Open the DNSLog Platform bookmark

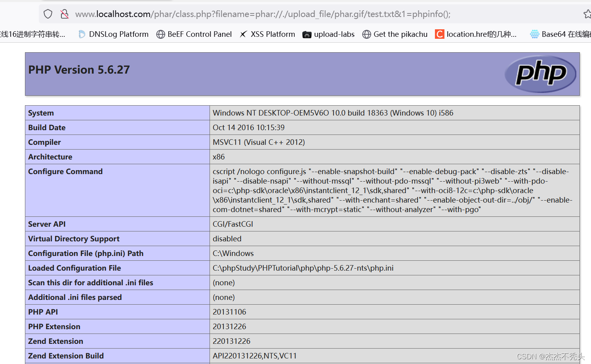(114, 34)
